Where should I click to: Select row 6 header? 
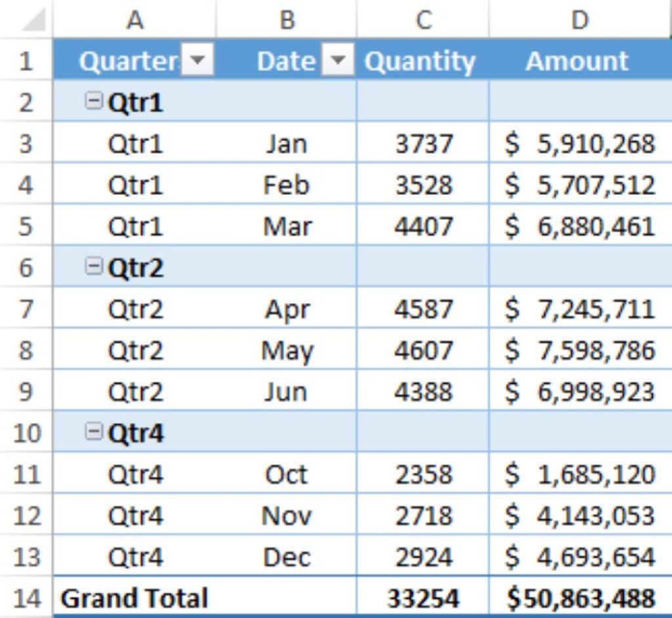pyautogui.click(x=26, y=268)
